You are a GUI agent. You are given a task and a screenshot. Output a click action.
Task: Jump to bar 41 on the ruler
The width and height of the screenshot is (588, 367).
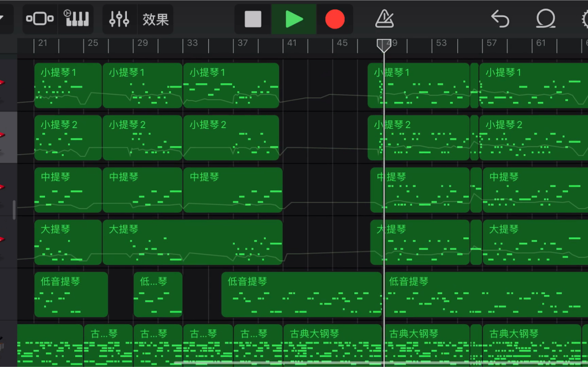click(292, 43)
